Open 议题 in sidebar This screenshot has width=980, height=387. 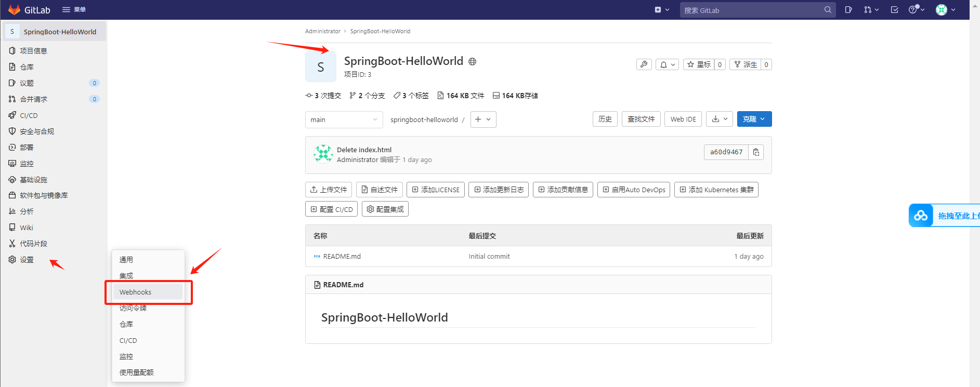[x=54, y=83]
